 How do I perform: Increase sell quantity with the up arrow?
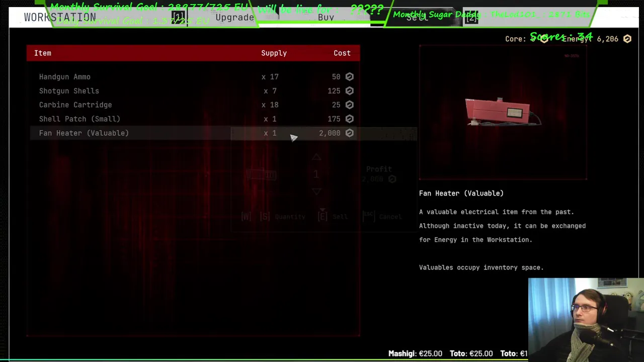pyautogui.click(x=316, y=158)
